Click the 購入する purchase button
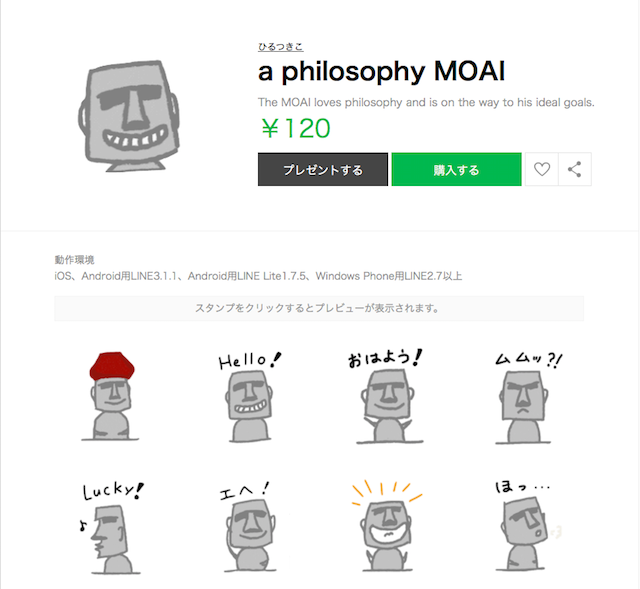 point(456,169)
